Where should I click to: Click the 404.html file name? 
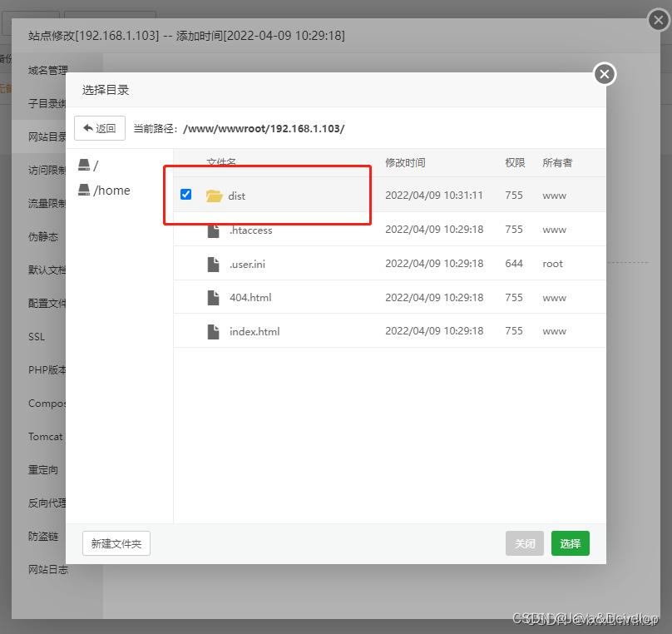[x=250, y=298]
